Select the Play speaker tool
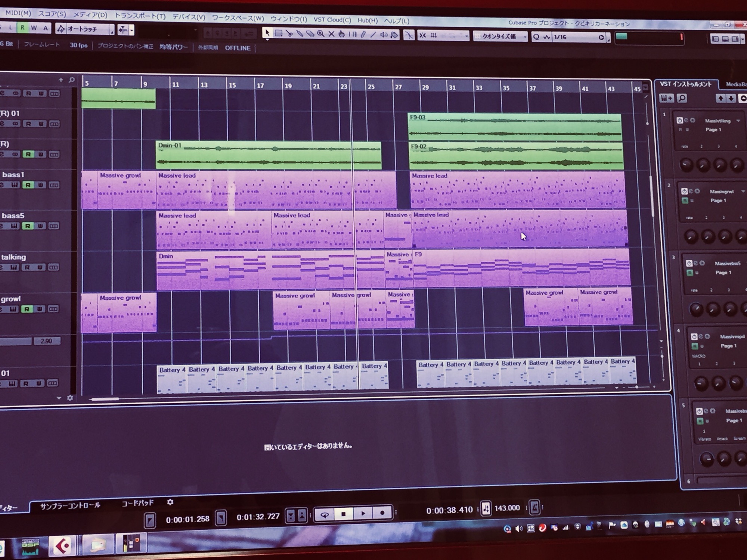Image resolution: width=747 pixels, height=560 pixels. (x=384, y=35)
